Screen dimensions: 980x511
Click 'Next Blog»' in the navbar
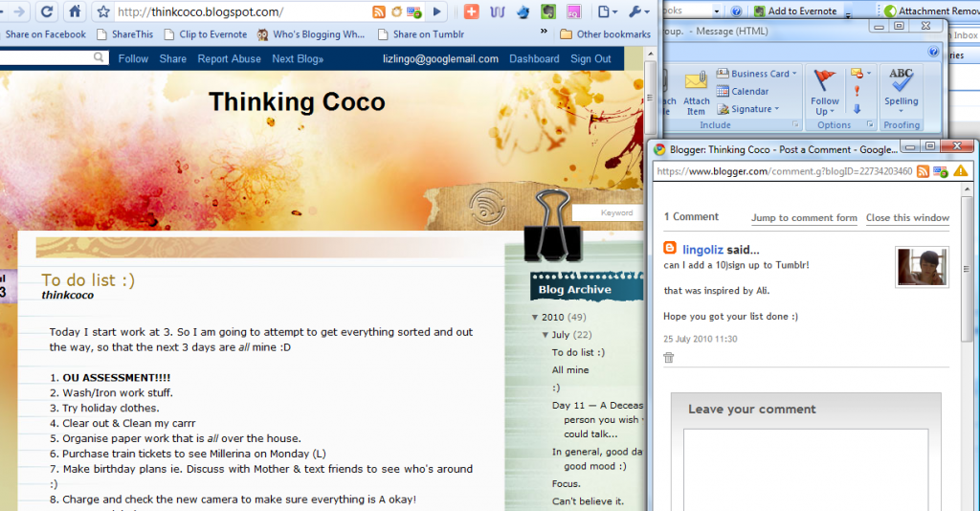tap(298, 58)
